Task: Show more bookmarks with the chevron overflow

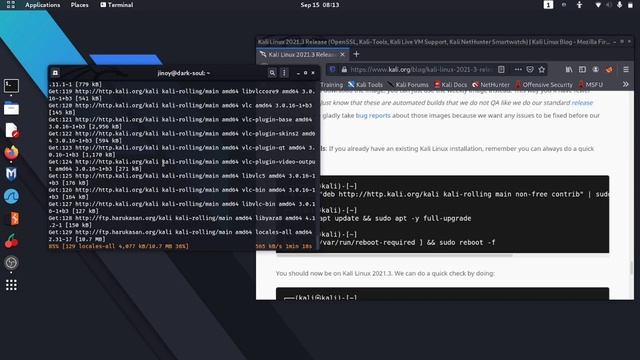Action: tap(625, 84)
